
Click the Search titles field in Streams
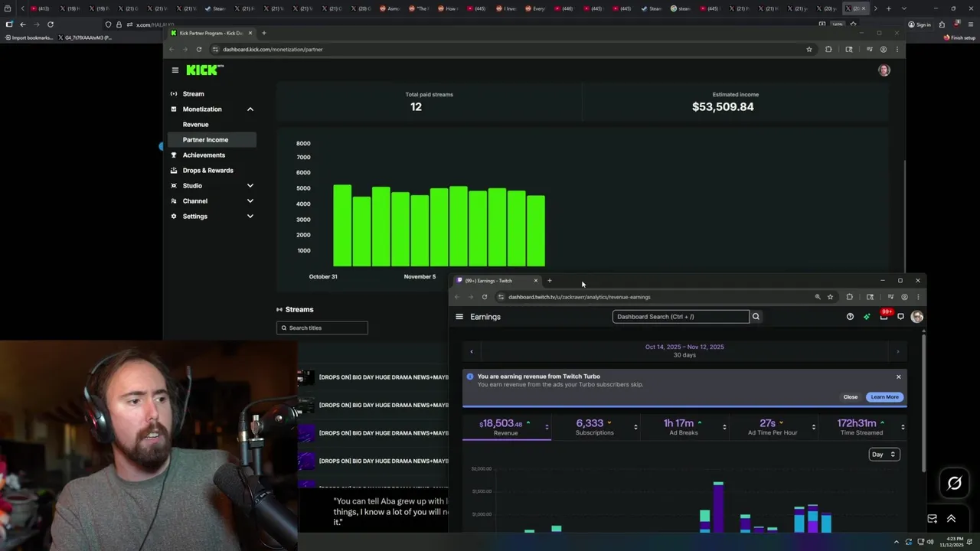point(322,328)
